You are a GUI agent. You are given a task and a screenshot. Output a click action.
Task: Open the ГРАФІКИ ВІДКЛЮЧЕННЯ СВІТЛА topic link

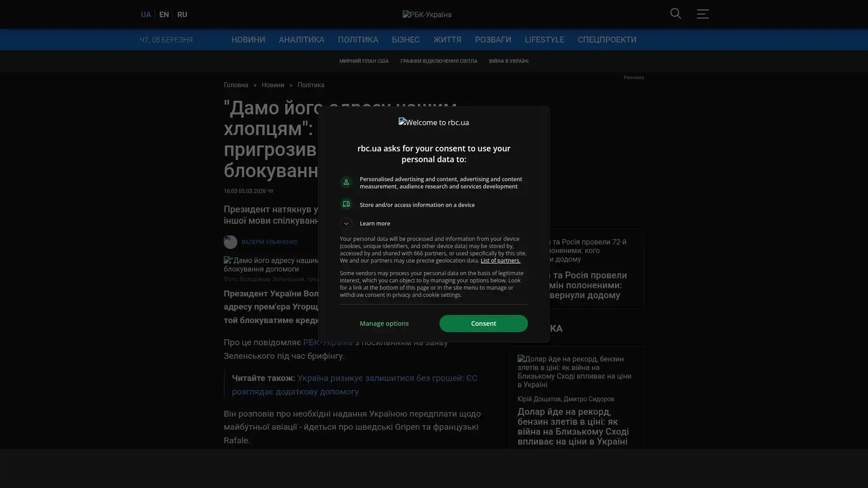[439, 61]
